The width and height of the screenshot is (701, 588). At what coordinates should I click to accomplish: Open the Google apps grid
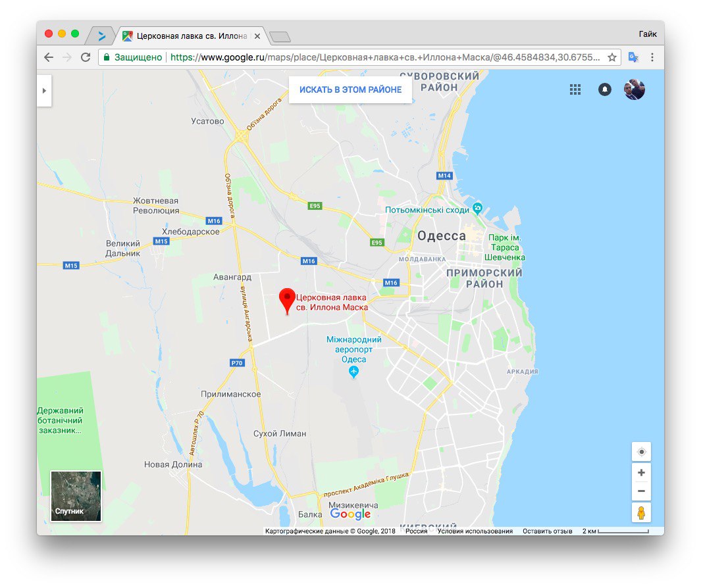575,90
